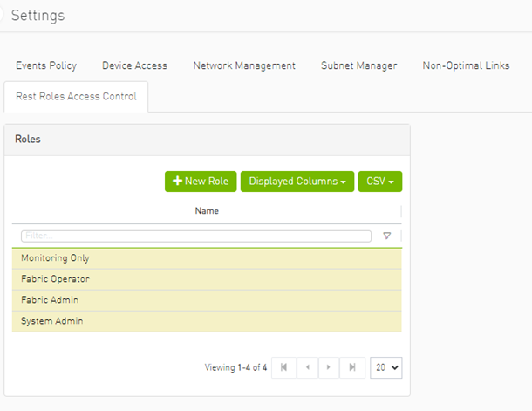
Task: Go to first page of roles
Action: tap(283, 367)
